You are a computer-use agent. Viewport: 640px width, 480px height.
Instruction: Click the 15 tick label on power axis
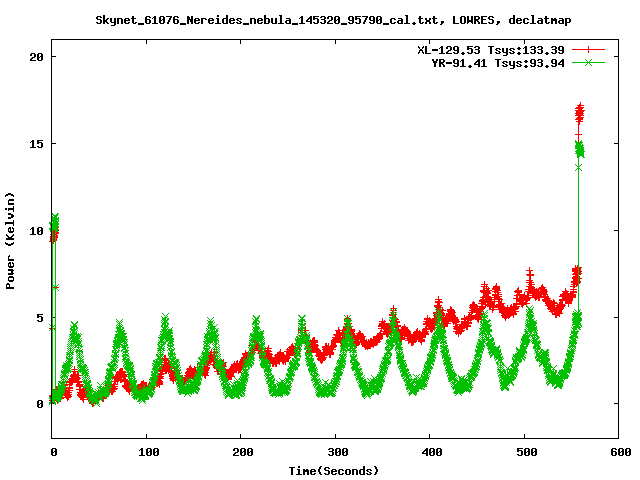pos(35,144)
